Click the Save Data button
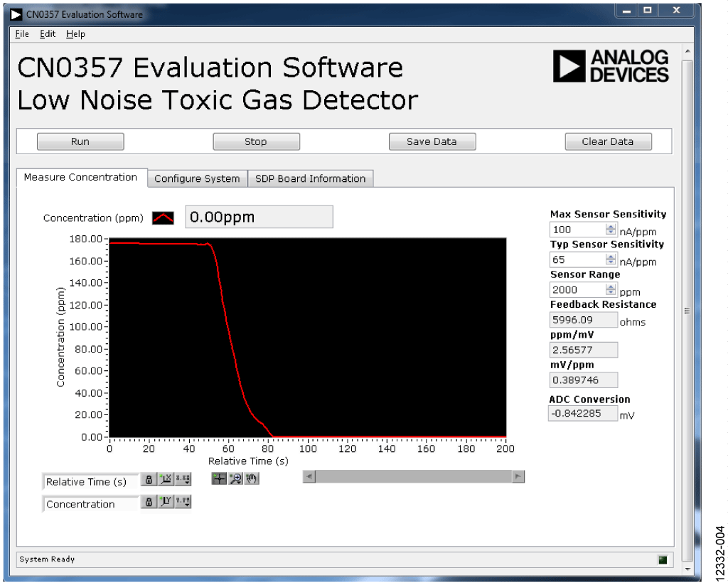728x585 pixels. click(432, 141)
